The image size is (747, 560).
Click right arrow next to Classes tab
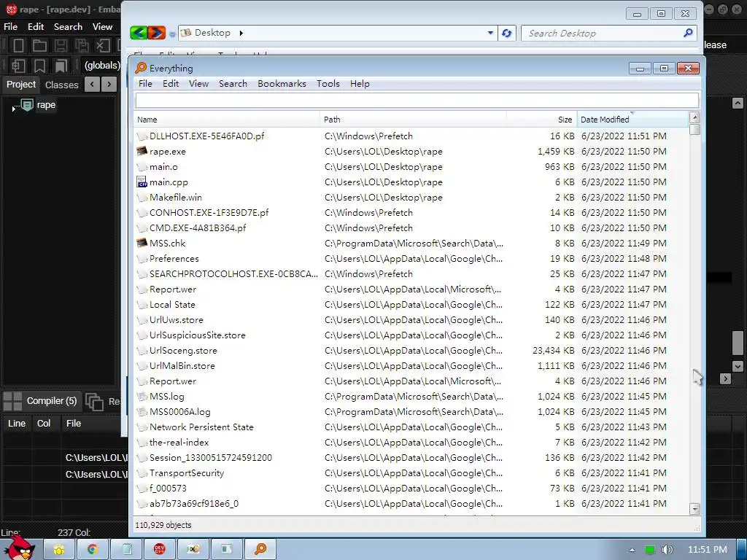[109, 85]
